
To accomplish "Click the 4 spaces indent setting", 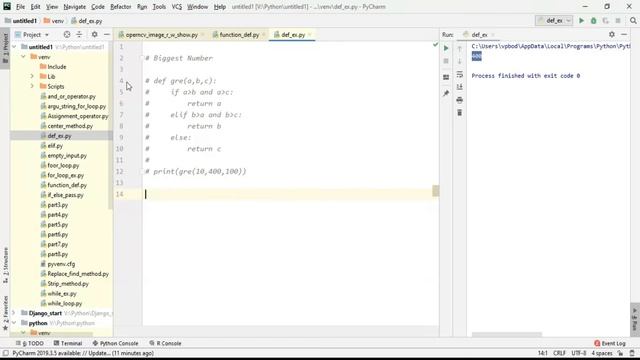I will (602, 353).
